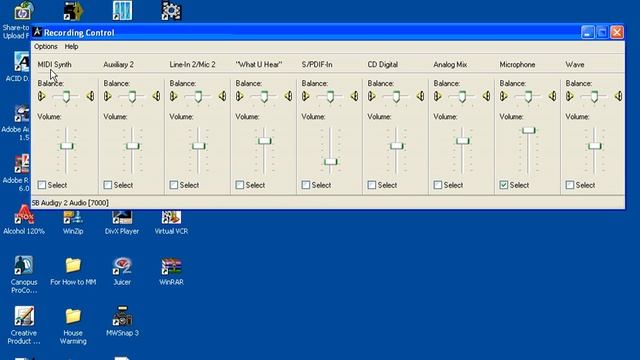Click the Auxiliary 2 balance slider thumb
Screen dimensions: 640x360
pos(132,97)
